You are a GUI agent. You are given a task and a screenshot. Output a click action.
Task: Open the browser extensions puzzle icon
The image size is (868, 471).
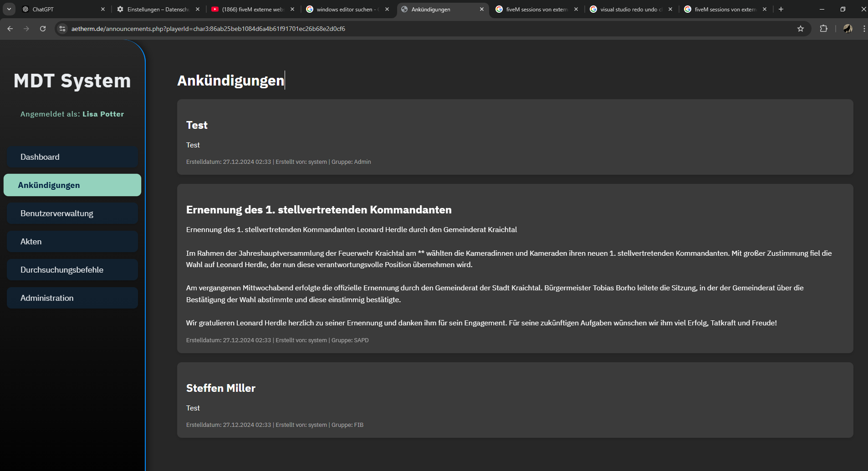pos(823,29)
